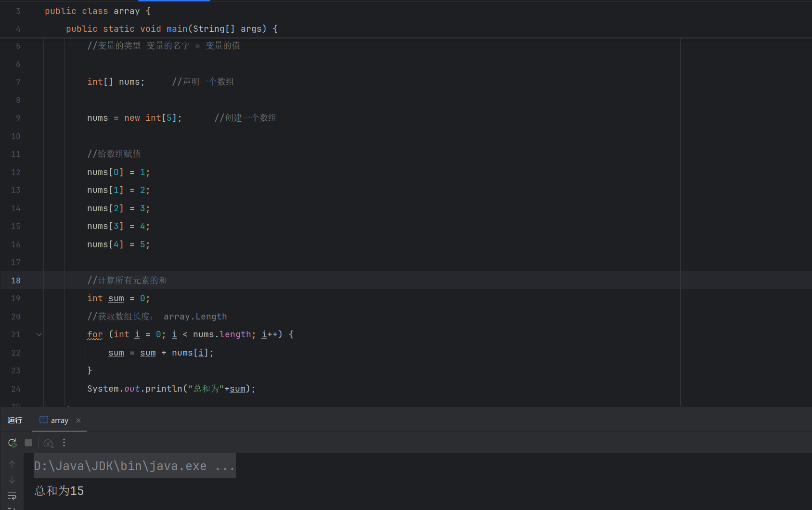Open the run toolbar three-dot menu
This screenshot has width=812, height=510.
point(64,443)
